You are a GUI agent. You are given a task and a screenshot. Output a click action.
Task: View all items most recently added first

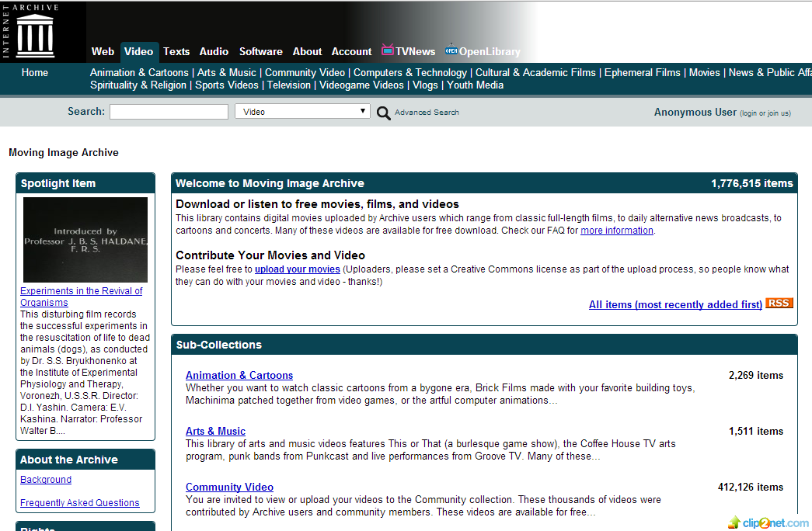click(674, 304)
